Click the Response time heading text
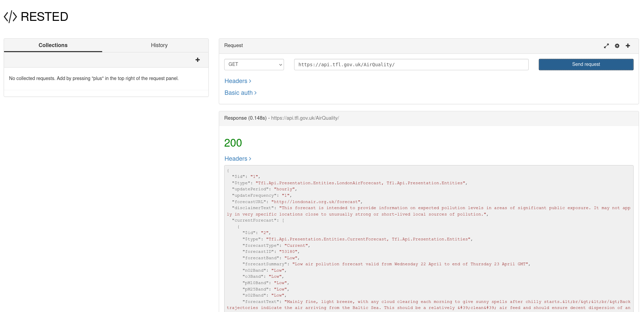Image resolution: width=644 pixels, height=312 pixels. point(245,118)
